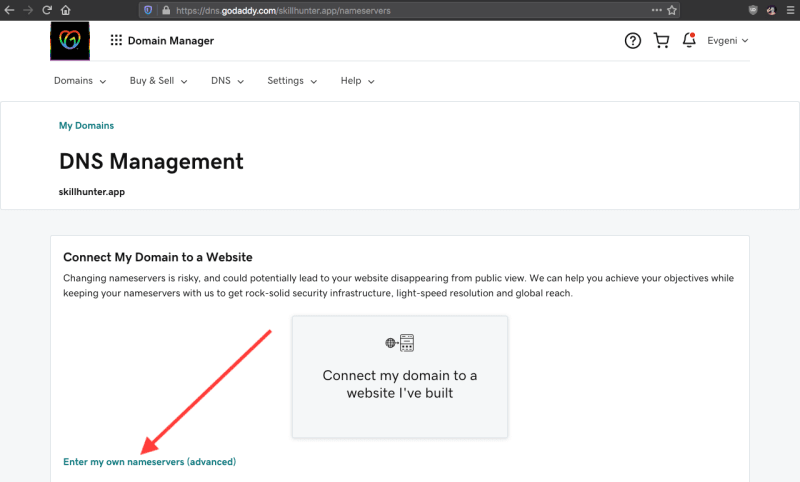The width and height of the screenshot is (800, 482).
Task: Click Enter my own nameservers (advanced)
Action: pos(149,462)
